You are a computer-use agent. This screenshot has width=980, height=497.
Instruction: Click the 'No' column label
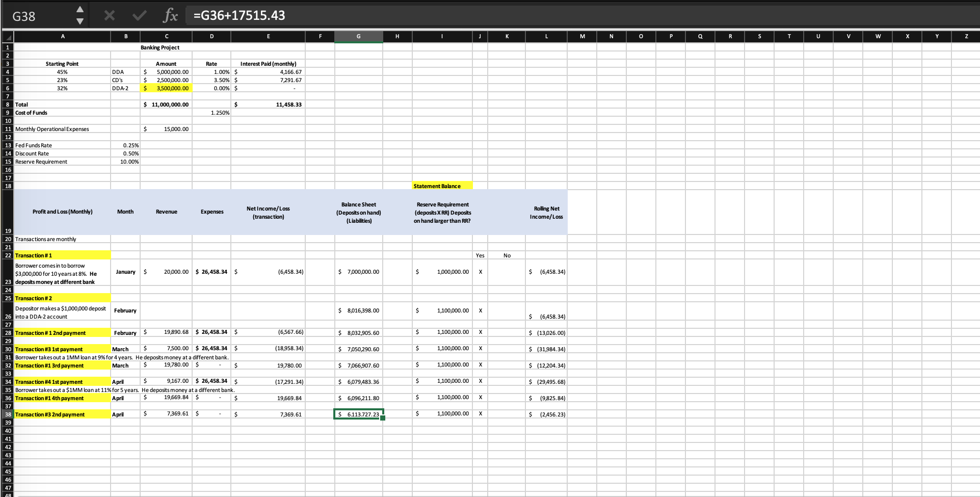point(507,255)
